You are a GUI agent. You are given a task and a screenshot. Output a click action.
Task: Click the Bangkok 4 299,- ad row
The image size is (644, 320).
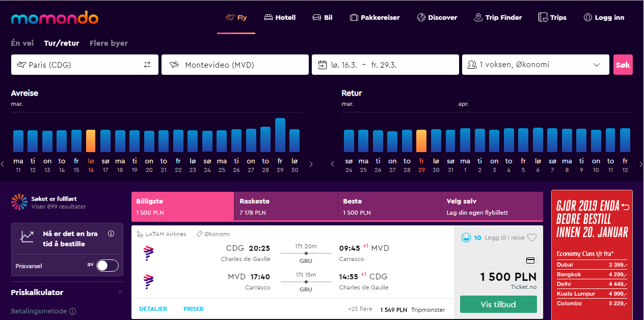pos(592,274)
